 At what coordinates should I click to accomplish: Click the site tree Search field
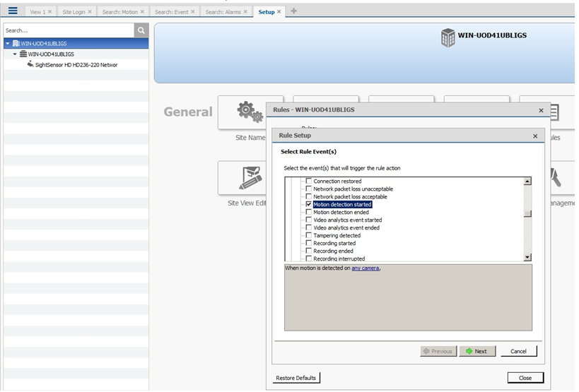click(69, 30)
